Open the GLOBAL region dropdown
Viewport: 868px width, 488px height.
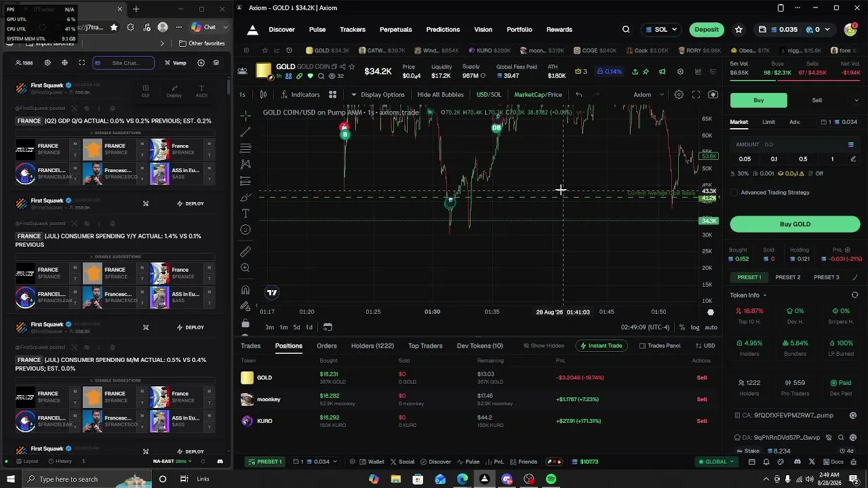click(717, 462)
